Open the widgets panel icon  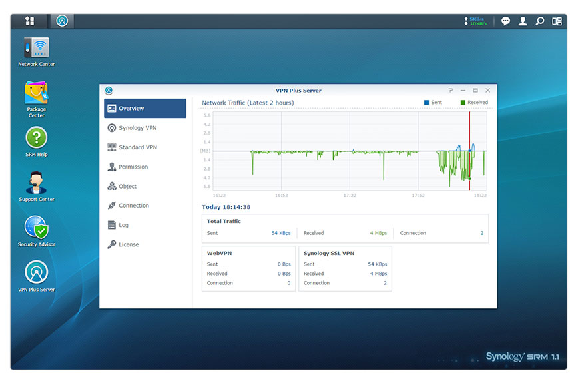(557, 21)
